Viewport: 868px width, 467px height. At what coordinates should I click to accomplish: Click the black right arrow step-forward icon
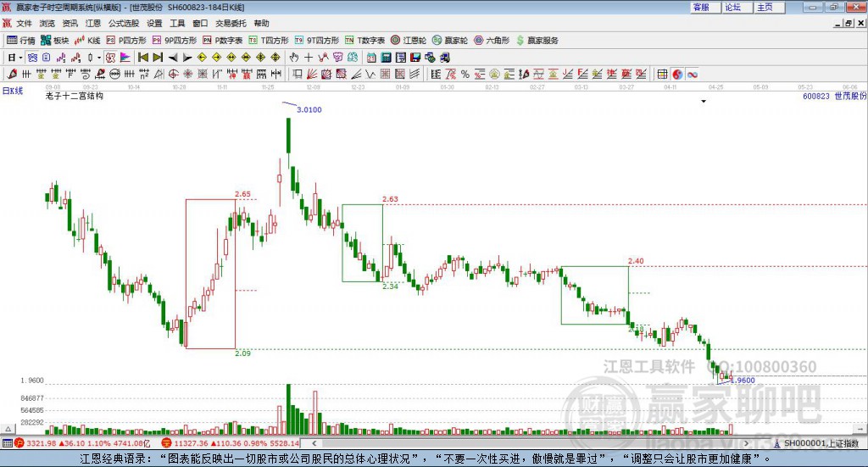click(187, 58)
